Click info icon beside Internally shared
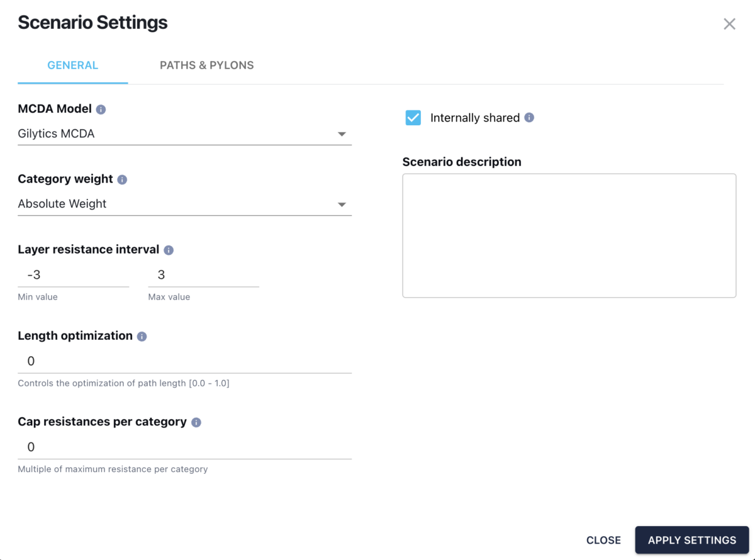The image size is (755, 560). point(529,118)
